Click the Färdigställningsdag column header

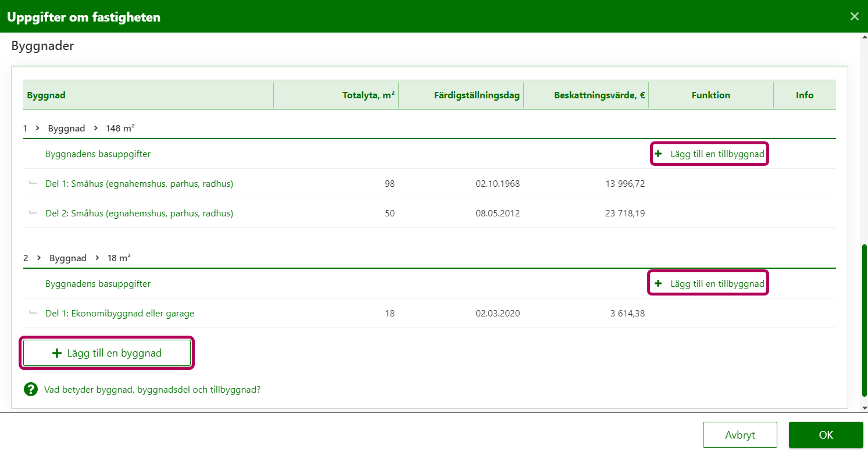(x=476, y=95)
